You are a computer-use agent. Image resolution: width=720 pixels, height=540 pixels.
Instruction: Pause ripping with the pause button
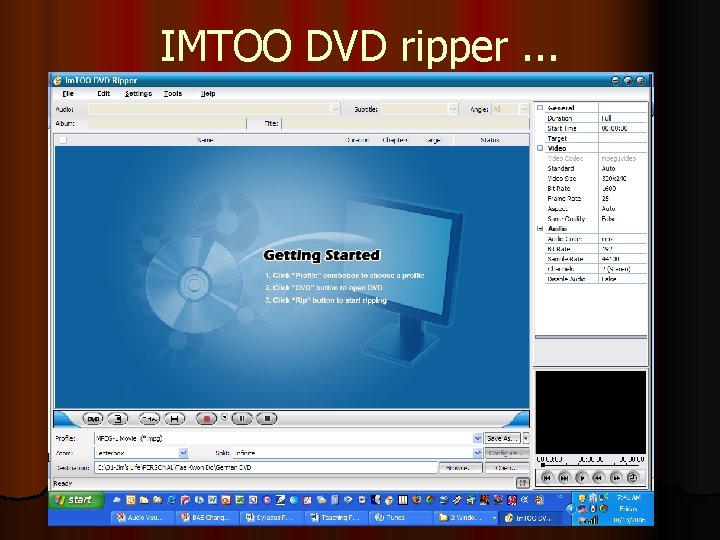pyautogui.click(x=242, y=419)
